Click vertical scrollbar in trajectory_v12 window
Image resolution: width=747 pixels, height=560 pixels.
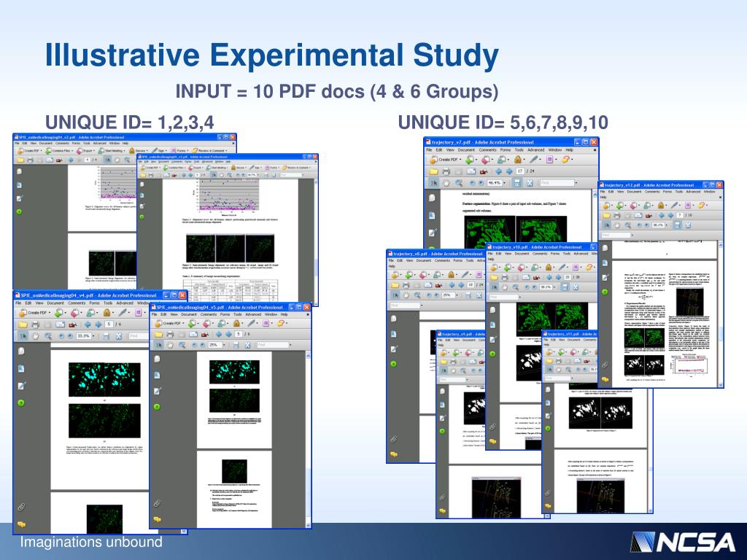720,314
